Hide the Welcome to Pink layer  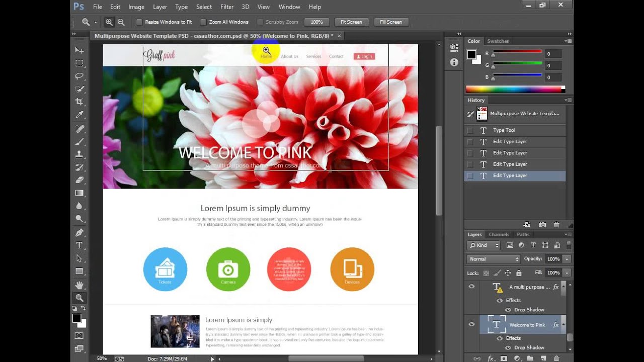tap(471, 324)
